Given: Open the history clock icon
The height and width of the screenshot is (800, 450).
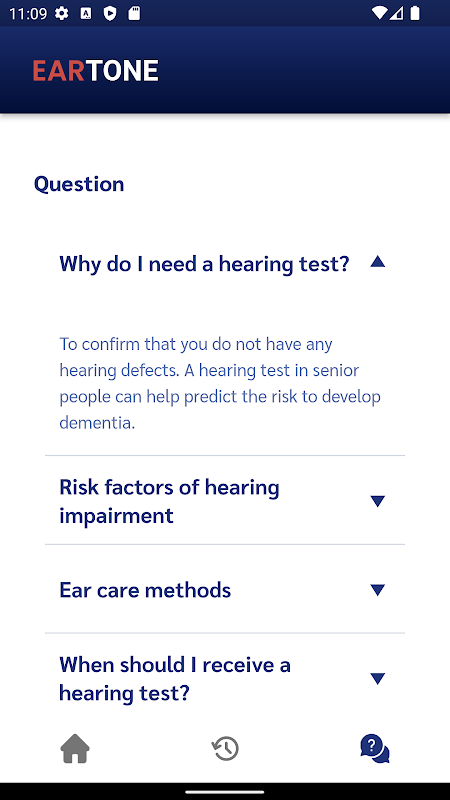Looking at the screenshot, I should [225, 748].
